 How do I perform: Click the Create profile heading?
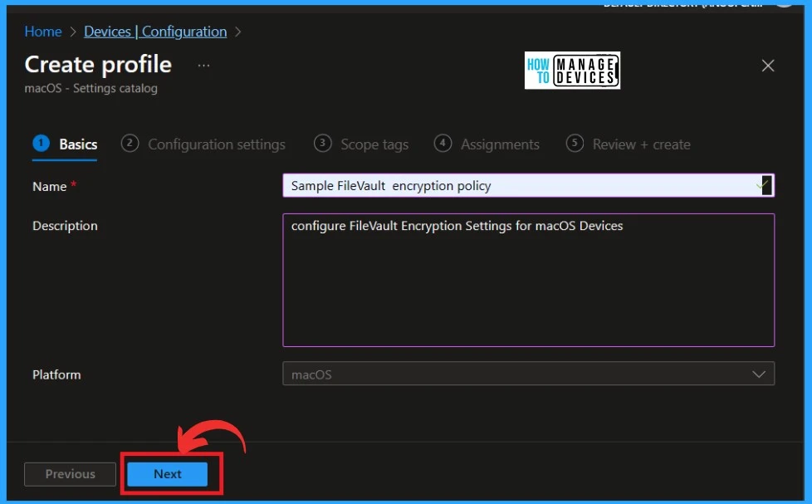[98, 65]
